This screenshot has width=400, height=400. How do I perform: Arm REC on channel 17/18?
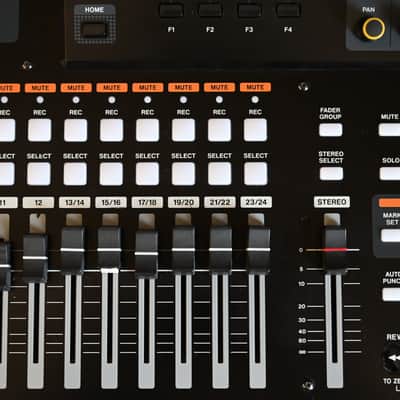tap(147, 130)
